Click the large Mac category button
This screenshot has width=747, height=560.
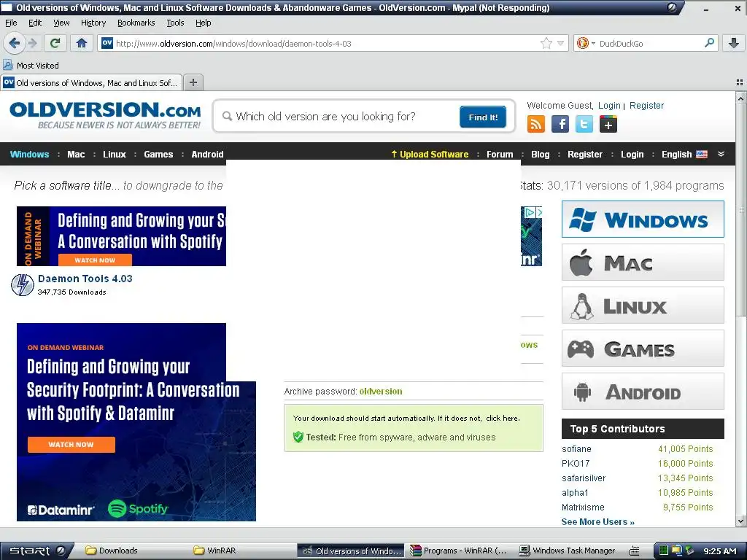coord(643,262)
